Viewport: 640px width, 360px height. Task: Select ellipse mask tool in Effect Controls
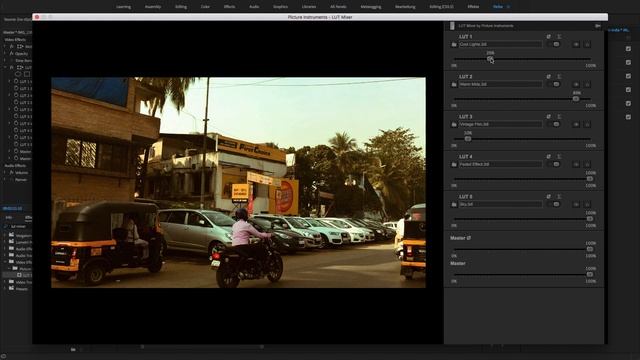tap(18, 74)
